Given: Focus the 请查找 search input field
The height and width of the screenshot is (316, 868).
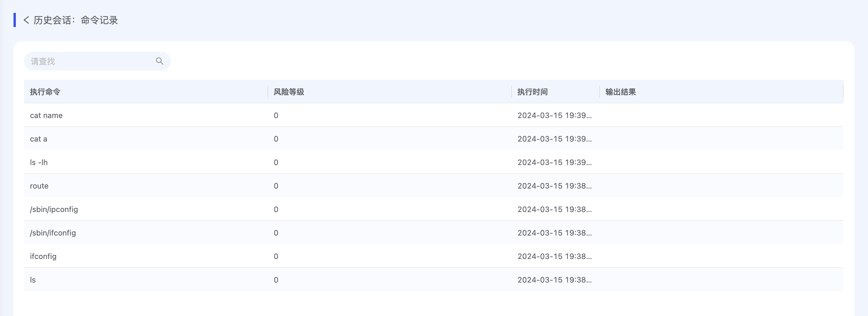Looking at the screenshot, I should [x=89, y=61].
